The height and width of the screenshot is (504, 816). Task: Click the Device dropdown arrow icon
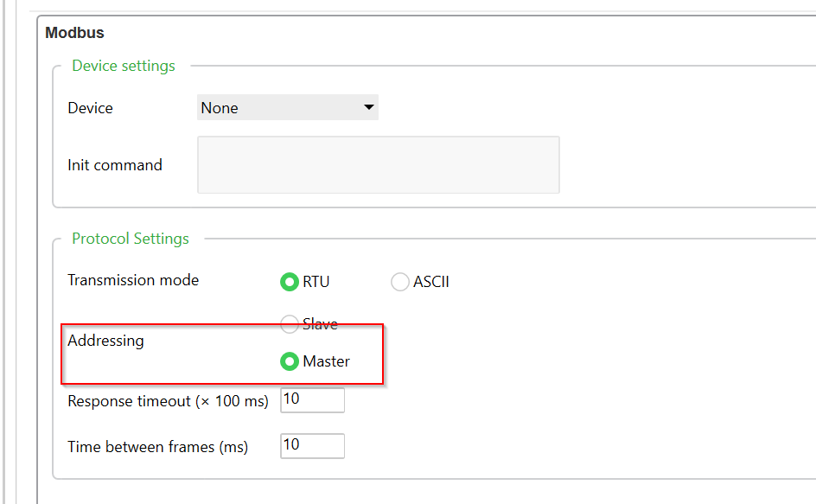pos(369,107)
